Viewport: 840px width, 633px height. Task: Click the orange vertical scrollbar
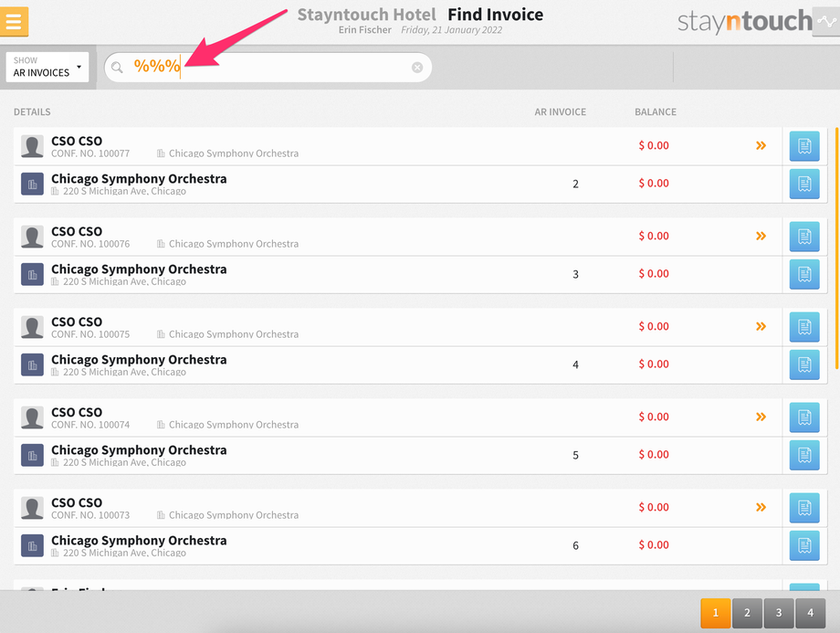pyautogui.click(x=836, y=248)
